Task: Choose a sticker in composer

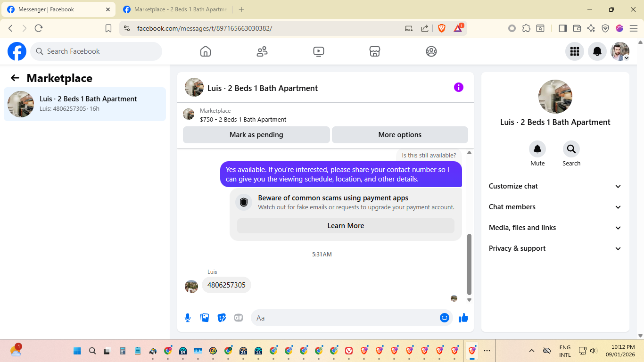Action: [x=222, y=318]
